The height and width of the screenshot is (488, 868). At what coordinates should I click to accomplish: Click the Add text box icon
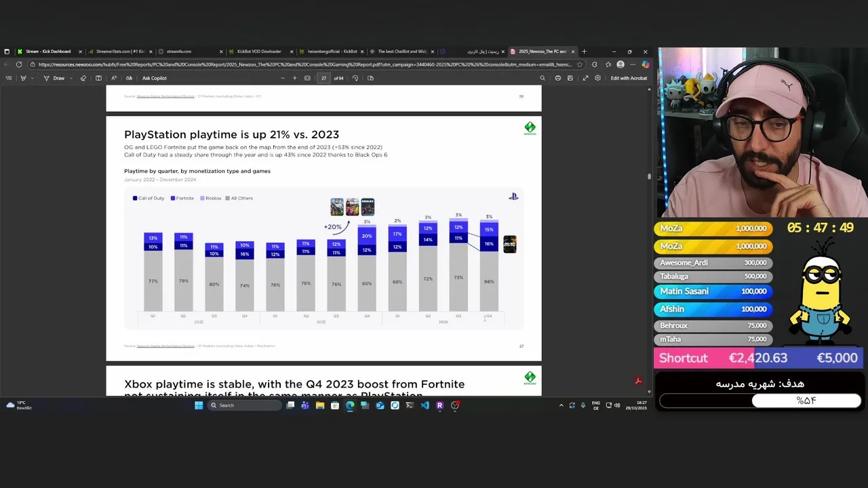tap(98, 78)
